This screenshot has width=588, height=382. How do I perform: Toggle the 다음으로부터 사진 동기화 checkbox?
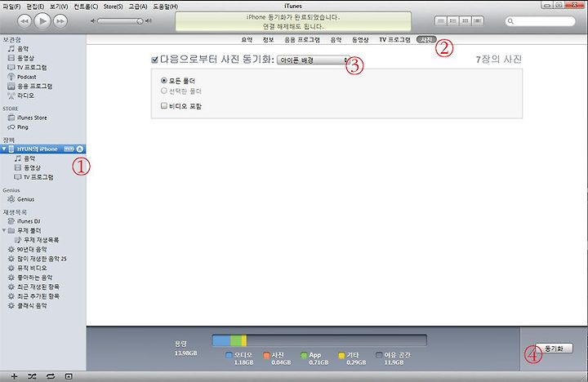click(154, 60)
